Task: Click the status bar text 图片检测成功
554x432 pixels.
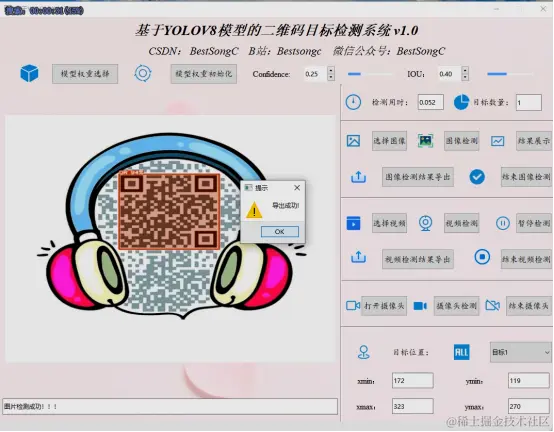Action: pyautogui.click(x=30, y=407)
